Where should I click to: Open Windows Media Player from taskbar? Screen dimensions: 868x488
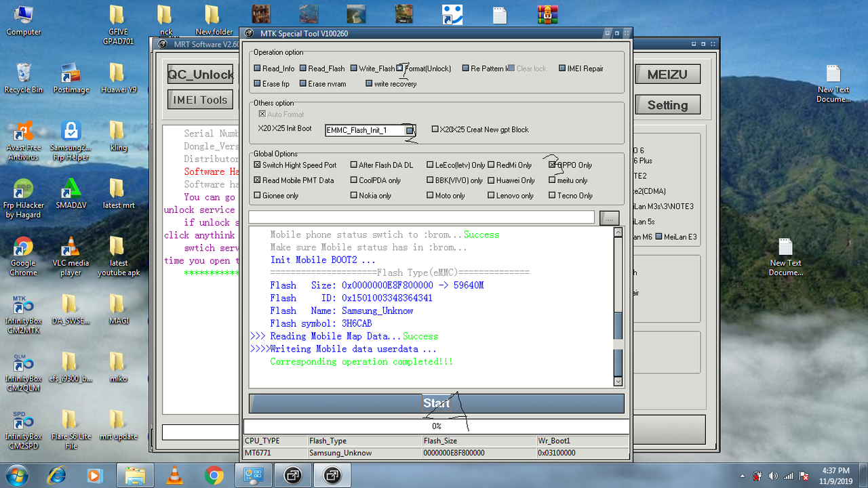95,476
